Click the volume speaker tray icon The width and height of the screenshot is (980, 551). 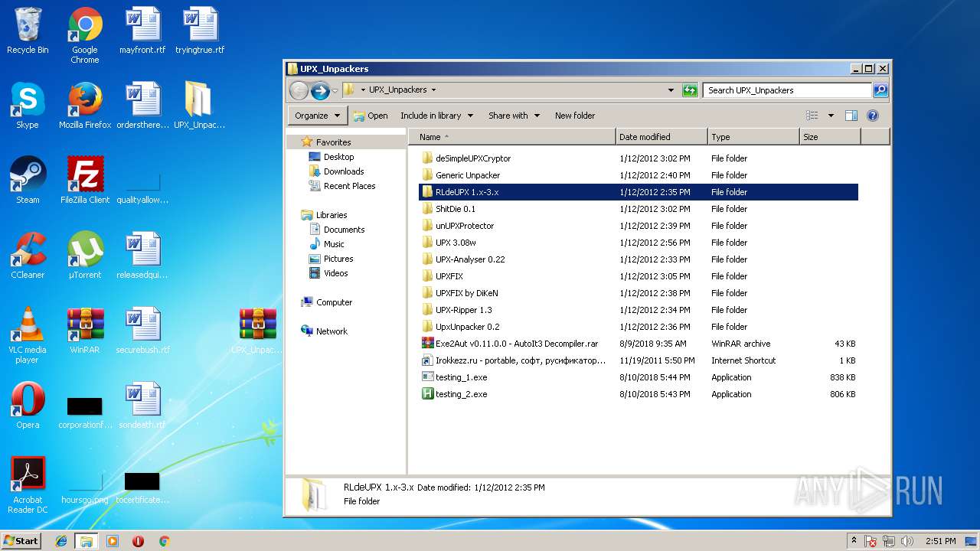[x=907, y=541]
